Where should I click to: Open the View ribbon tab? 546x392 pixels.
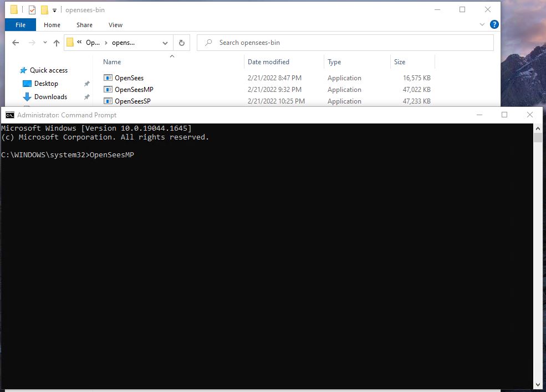[115, 25]
